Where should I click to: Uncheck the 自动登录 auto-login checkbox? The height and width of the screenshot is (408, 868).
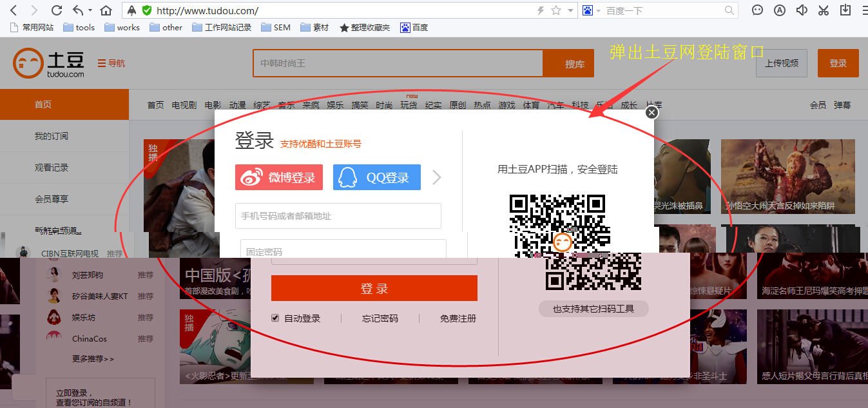[x=275, y=318]
